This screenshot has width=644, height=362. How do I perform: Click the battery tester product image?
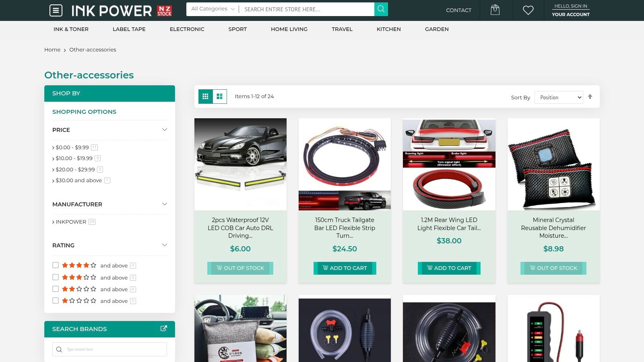tap(553, 329)
